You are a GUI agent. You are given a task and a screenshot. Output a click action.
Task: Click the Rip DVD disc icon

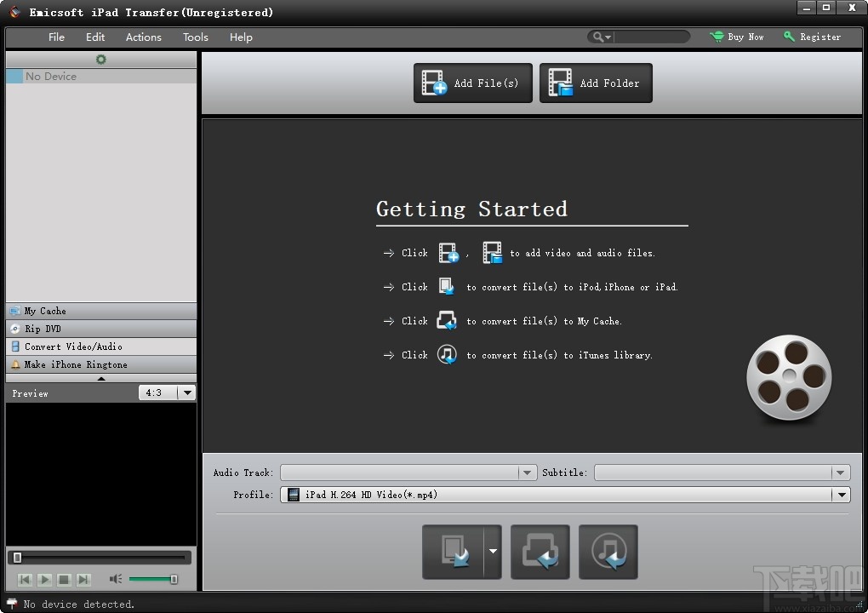(15, 329)
